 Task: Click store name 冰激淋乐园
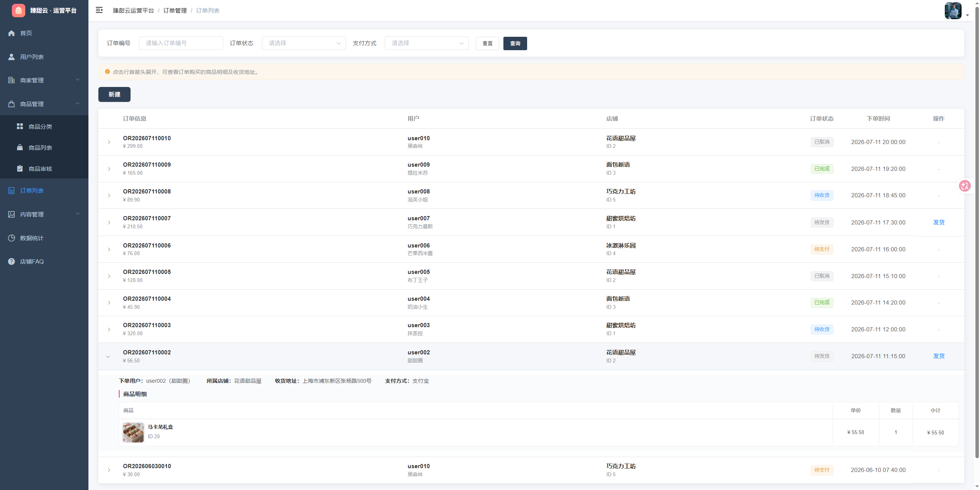pos(621,246)
